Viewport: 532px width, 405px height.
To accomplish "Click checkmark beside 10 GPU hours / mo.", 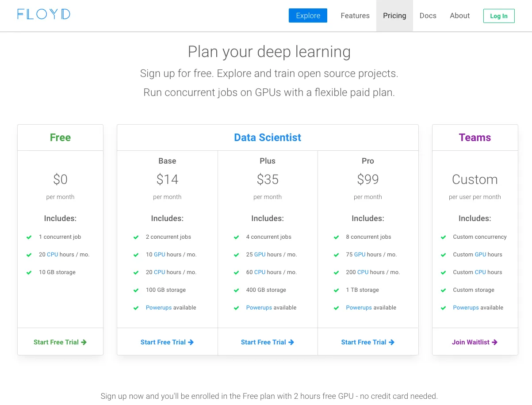I will (136, 255).
